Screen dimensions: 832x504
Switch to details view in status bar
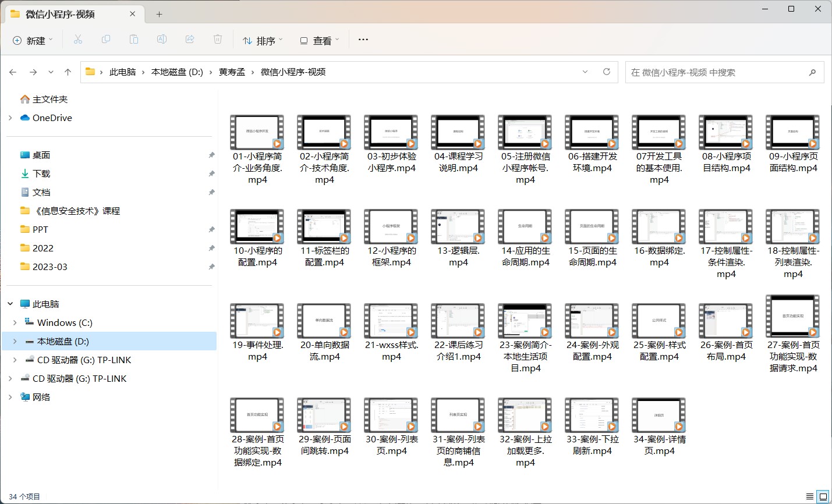tap(810, 496)
